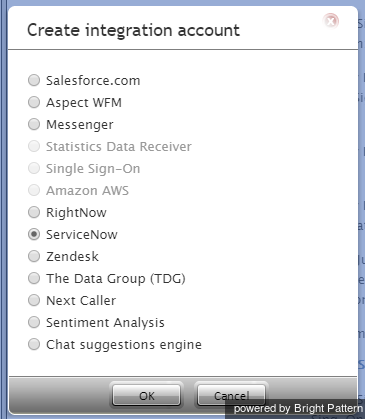
Task: Click the Next Caller label text
Action: 81,301
